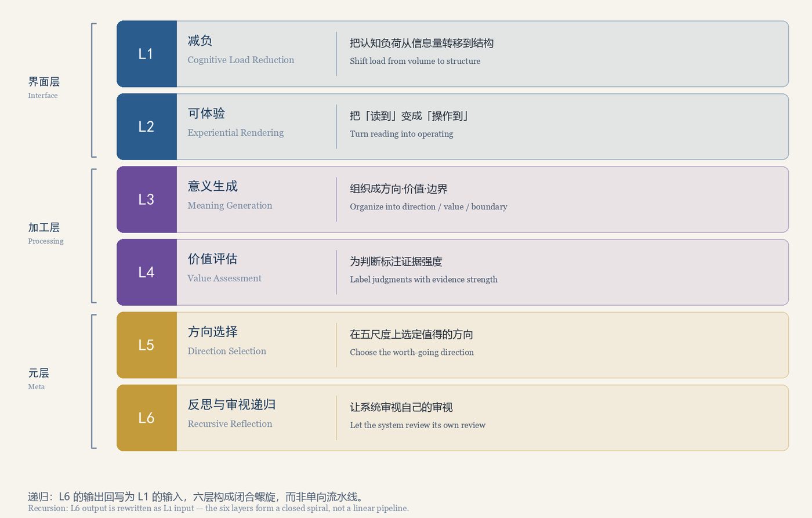The image size is (812, 518).
Task: Select the subtitle Experiential Rendering
Action: (x=235, y=132)
